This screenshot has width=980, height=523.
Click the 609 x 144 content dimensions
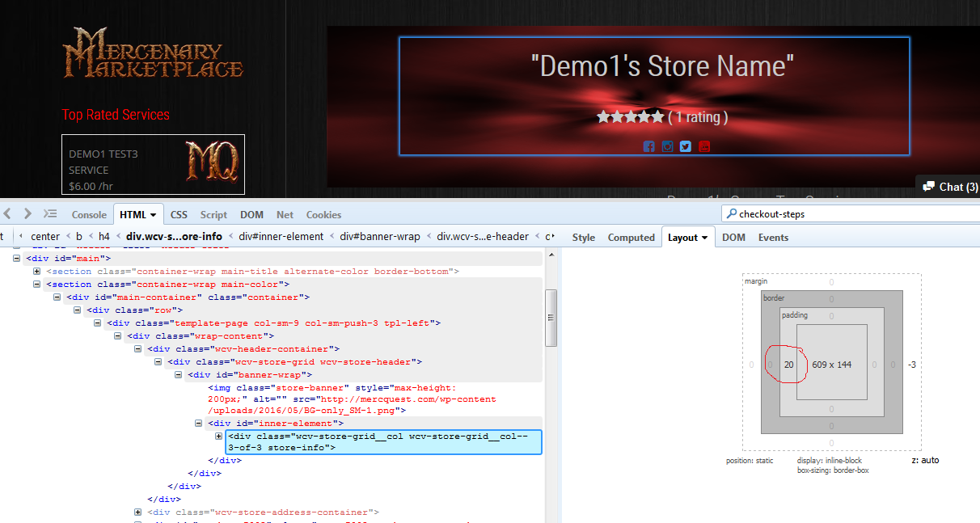click(x=832, y=365)
